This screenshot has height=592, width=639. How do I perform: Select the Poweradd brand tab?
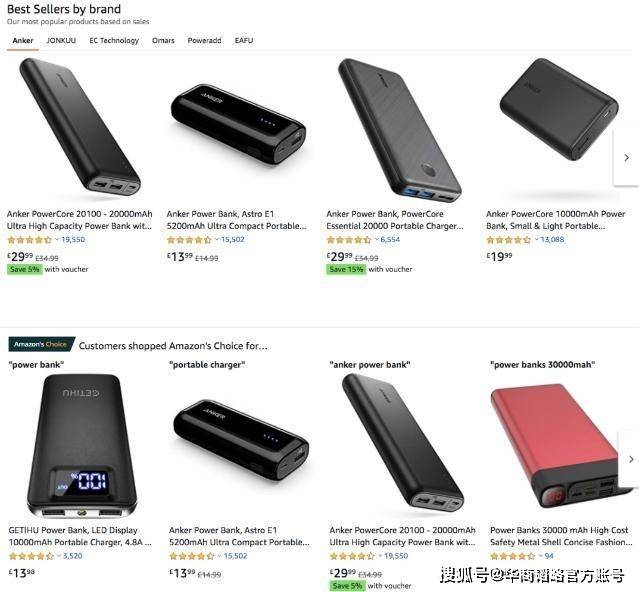(204, 40)
